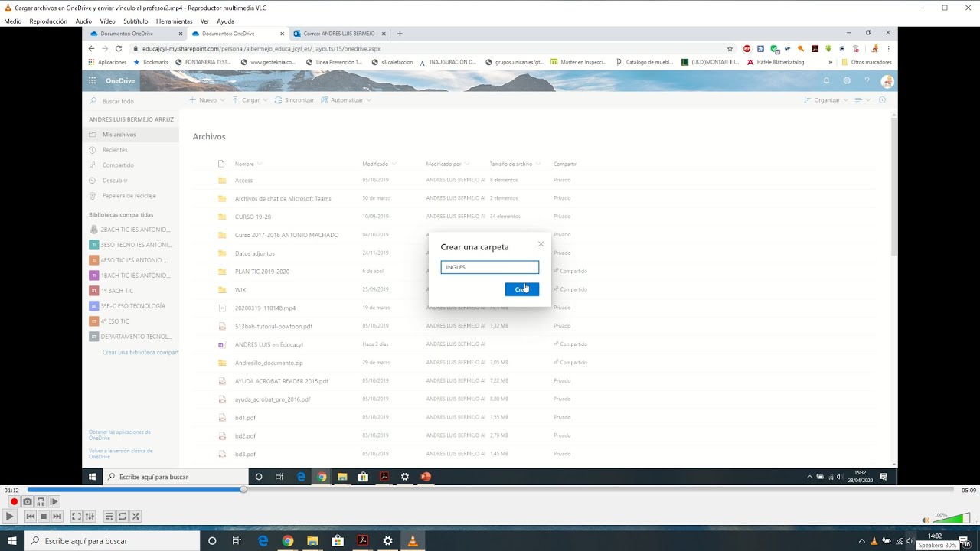
Task: Open the Herramientas menu
Action: coord(174,21)
